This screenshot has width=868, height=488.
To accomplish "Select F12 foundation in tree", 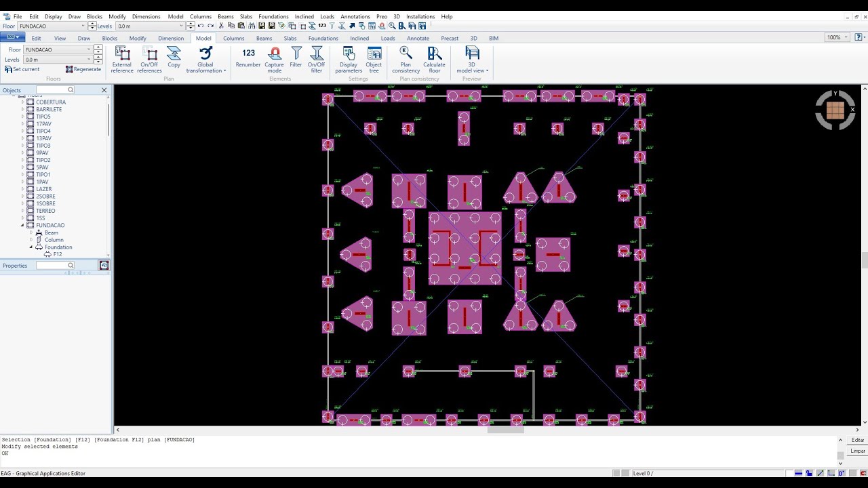I will pyautogui.click(x=58, y=254).
